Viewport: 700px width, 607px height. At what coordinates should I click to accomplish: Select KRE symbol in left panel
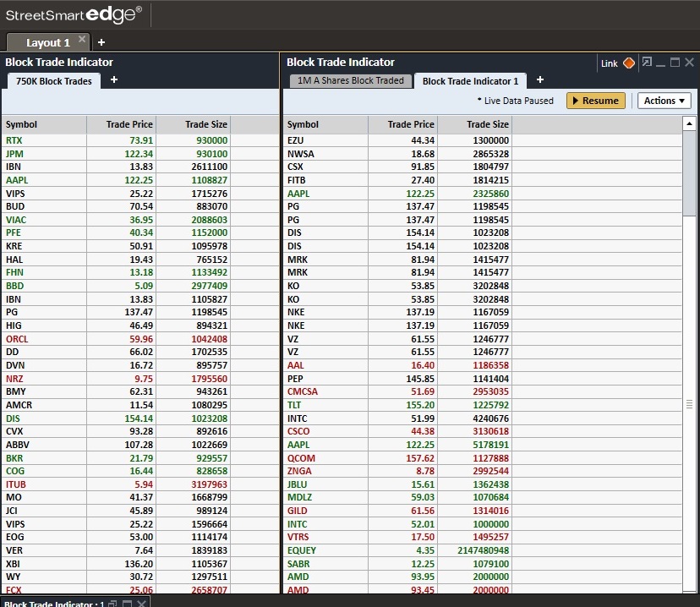tap(14, 246)
